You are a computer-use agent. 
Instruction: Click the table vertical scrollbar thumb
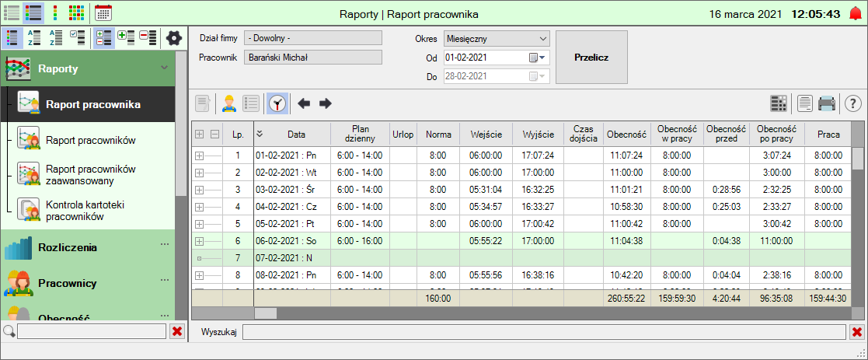point(857,159)
